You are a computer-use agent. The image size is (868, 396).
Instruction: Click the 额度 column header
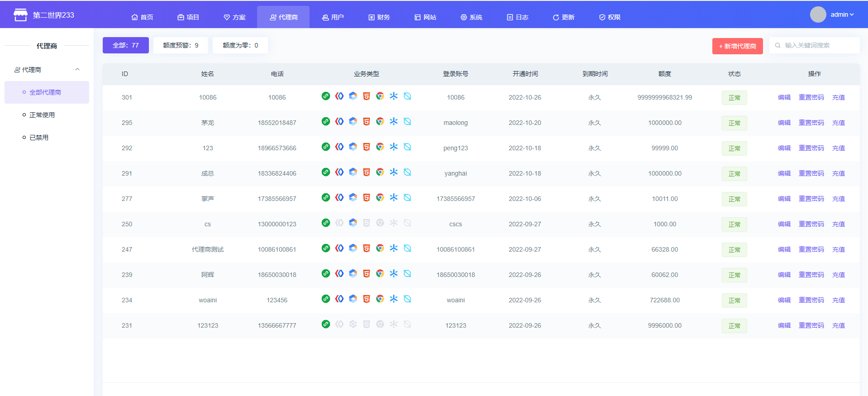click(664, 74)
